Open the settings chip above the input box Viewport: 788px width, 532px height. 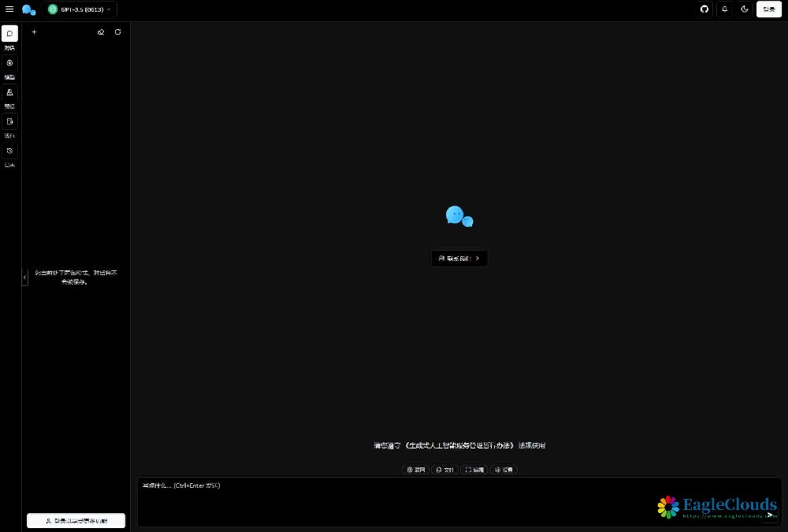[x=504, y=470]
